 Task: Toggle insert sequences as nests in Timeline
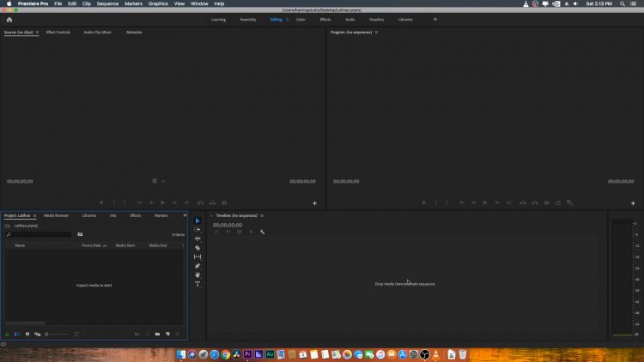[x=216, y=232]
